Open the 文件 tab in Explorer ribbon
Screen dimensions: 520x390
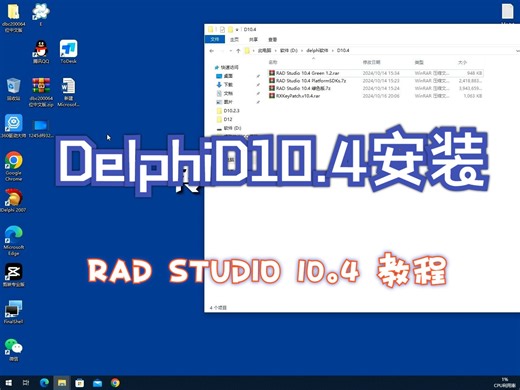(215, 39)
